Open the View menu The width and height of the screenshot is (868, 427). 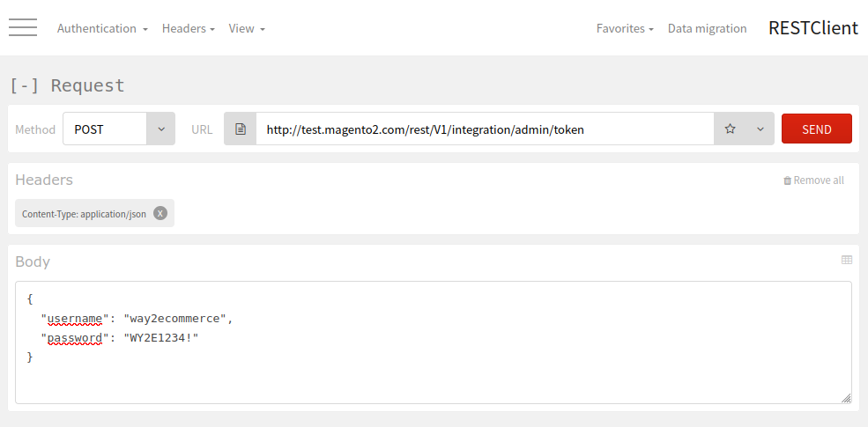[247, 28]
